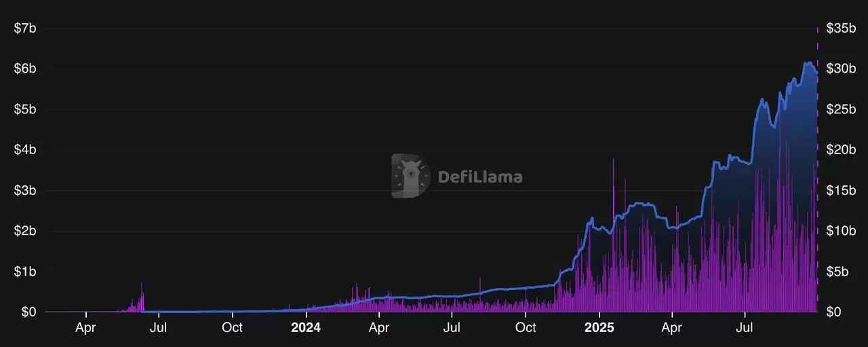Screen dimensions: 868x347
Task: Click the $2b left axis label
Action: (25, 231)
